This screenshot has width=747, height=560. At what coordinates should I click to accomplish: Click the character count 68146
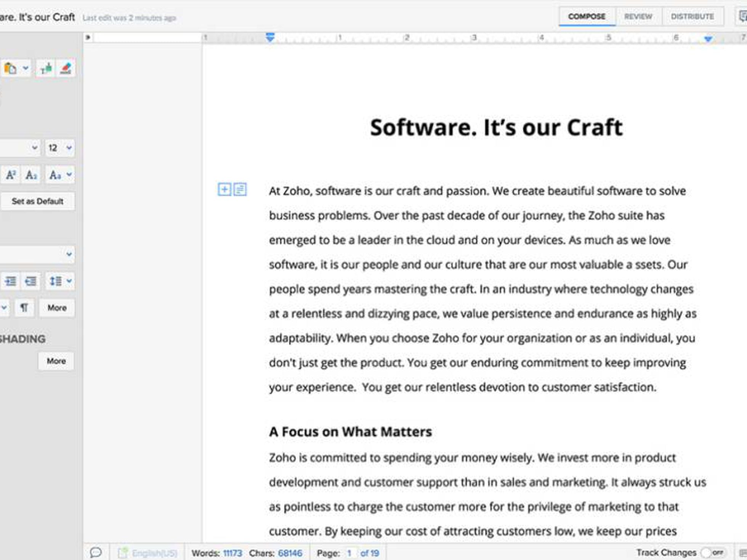pos(290,553)
